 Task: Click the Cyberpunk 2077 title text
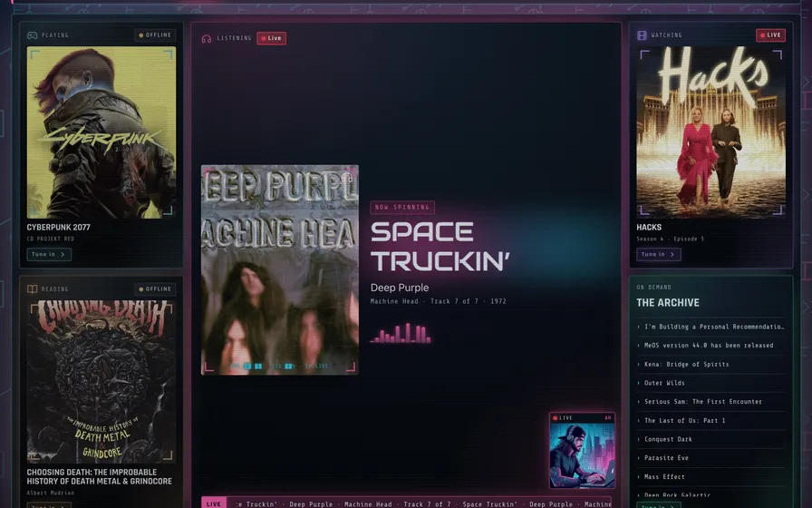pyautogui.click(x=59, y=228)
